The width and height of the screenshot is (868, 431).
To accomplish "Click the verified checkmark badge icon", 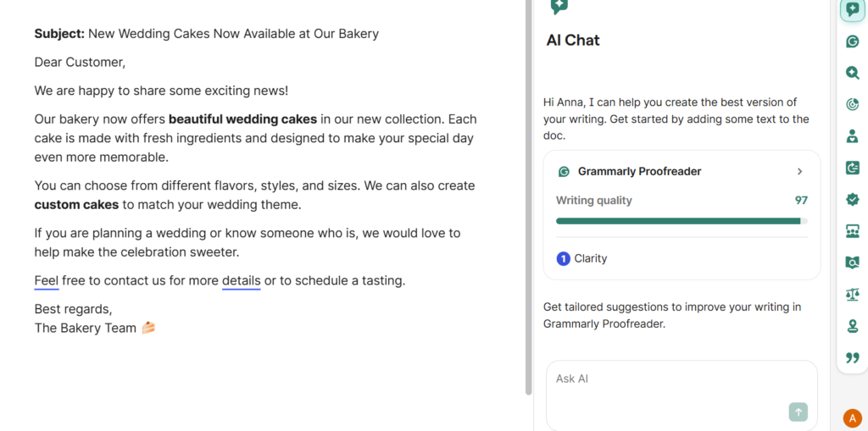I will [852, 199].
